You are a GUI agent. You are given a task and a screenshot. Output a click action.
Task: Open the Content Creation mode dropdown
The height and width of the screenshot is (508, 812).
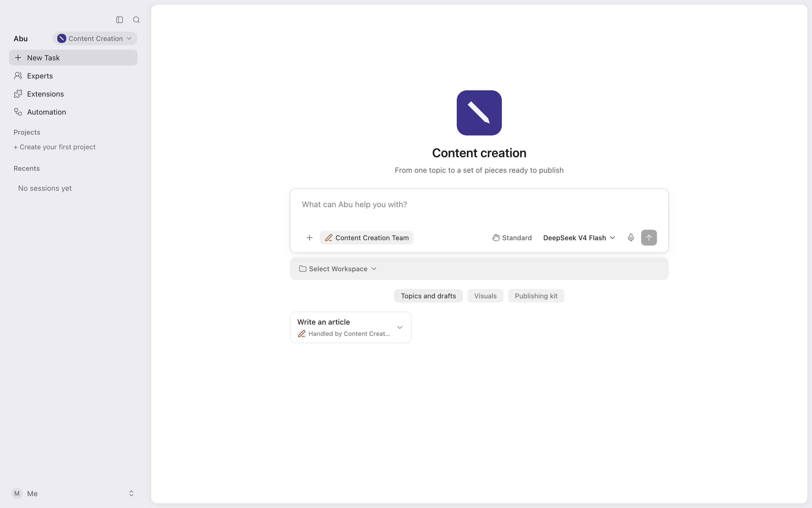(95, 38)
